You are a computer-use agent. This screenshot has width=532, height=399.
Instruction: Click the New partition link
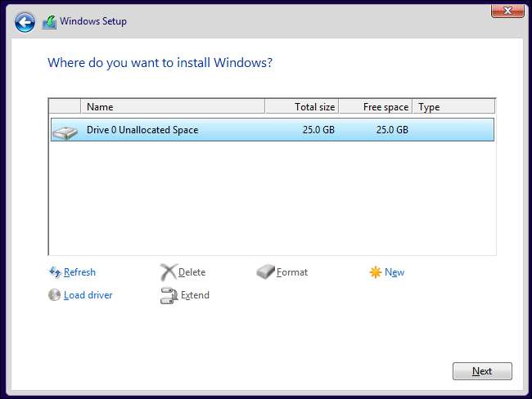pos(394,272)
